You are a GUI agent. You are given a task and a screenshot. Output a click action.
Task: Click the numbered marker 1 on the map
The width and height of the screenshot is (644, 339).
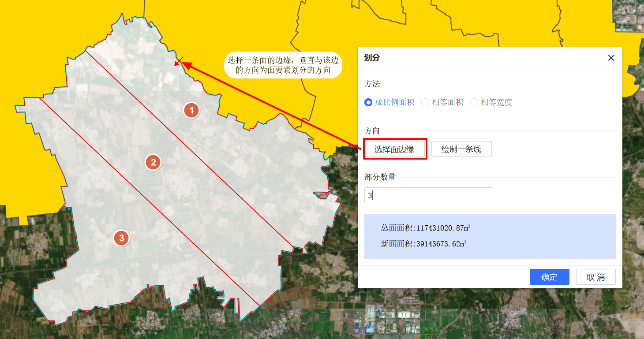click(191, 110)
